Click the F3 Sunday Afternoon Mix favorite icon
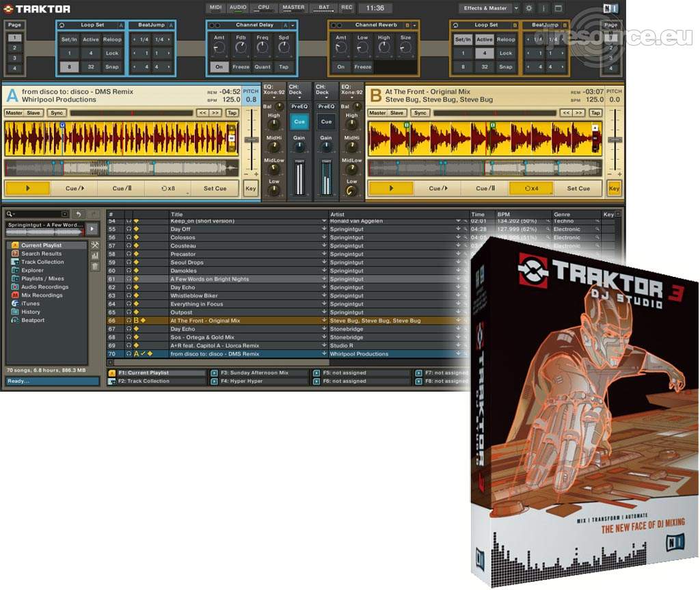This screenshot has width=700, height=590. [x=214, y=373]
